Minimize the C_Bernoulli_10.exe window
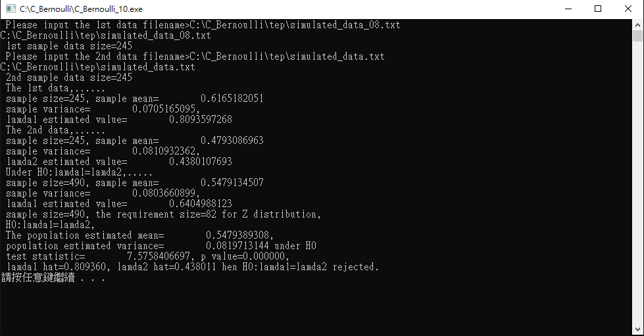The image size is (644, 336). coord(568,9)
